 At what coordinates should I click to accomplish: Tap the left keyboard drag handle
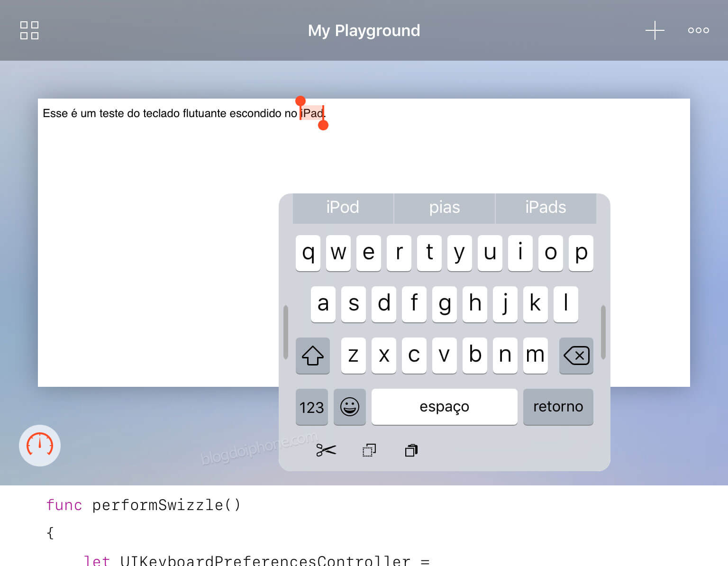pos(286,332)
